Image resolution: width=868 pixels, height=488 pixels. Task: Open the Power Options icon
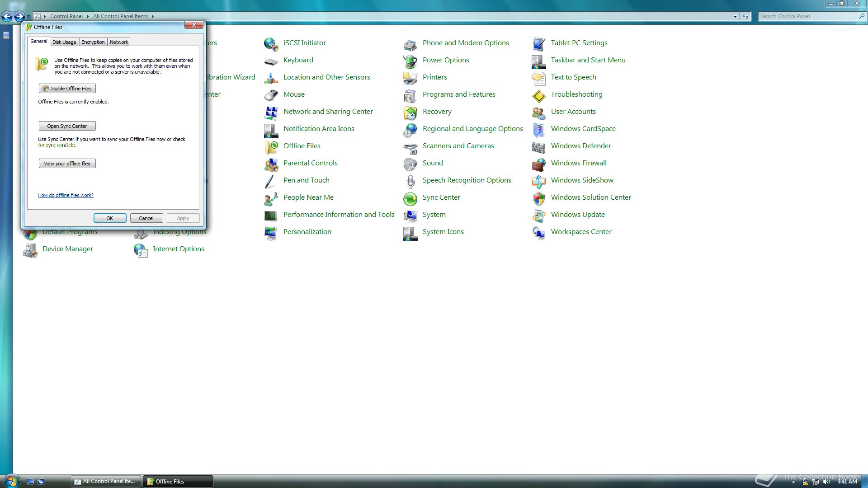click(410, 61)
